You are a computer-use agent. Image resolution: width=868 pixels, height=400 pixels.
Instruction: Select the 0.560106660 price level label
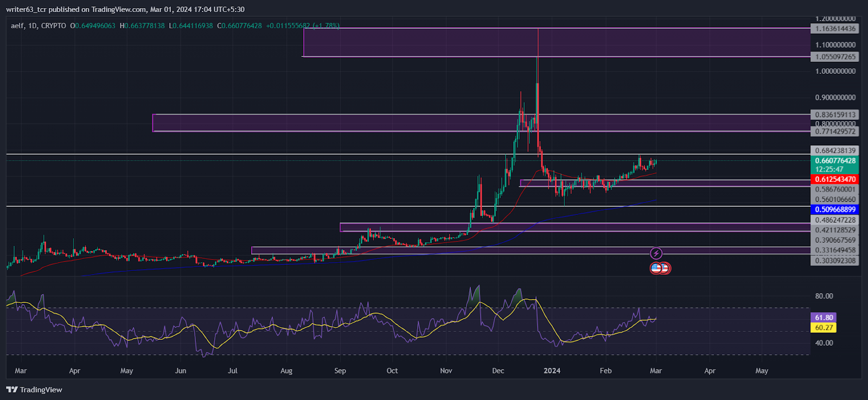tap(835, 199)
